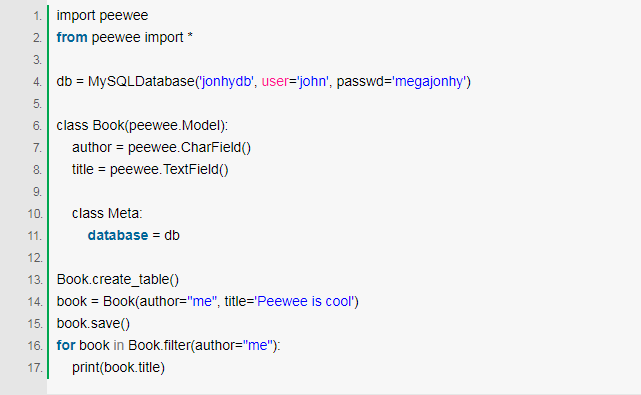Click line number 1 in the gutter
641x395 pixels.
click(37, 16)
